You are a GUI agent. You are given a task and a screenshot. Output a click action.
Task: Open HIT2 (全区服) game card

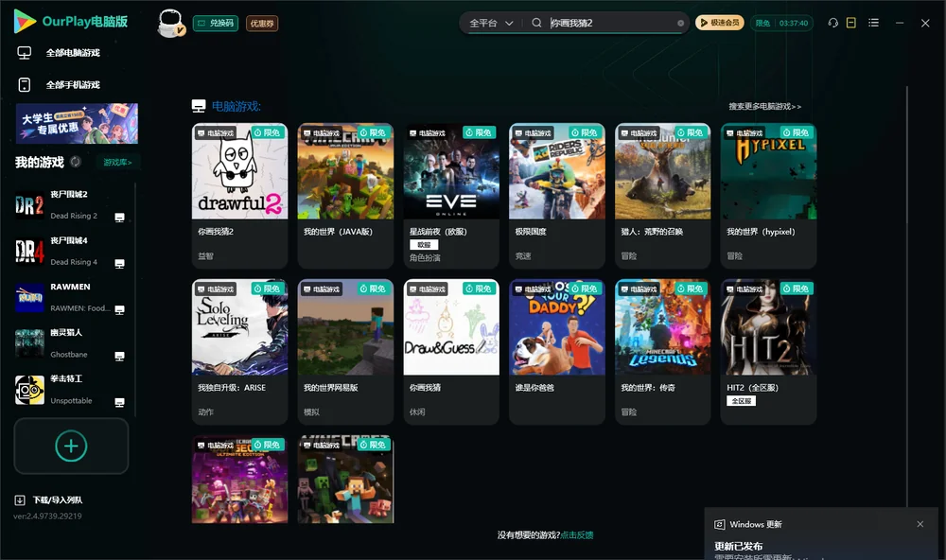pos(768,352)
